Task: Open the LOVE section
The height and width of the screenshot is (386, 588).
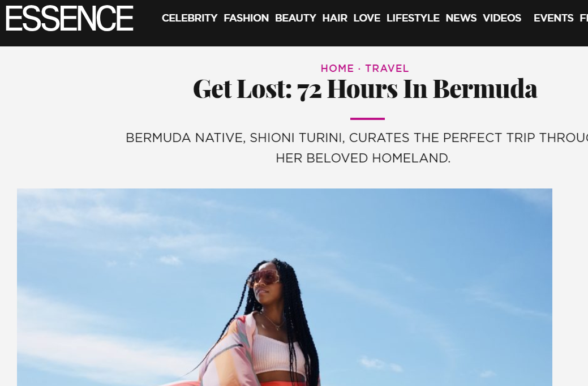Action: click(x=367, y=18)
